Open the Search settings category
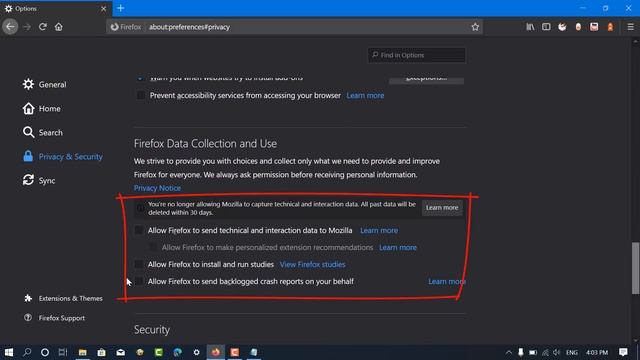Viewport: 640px width, 360px height. click(43, 132)
